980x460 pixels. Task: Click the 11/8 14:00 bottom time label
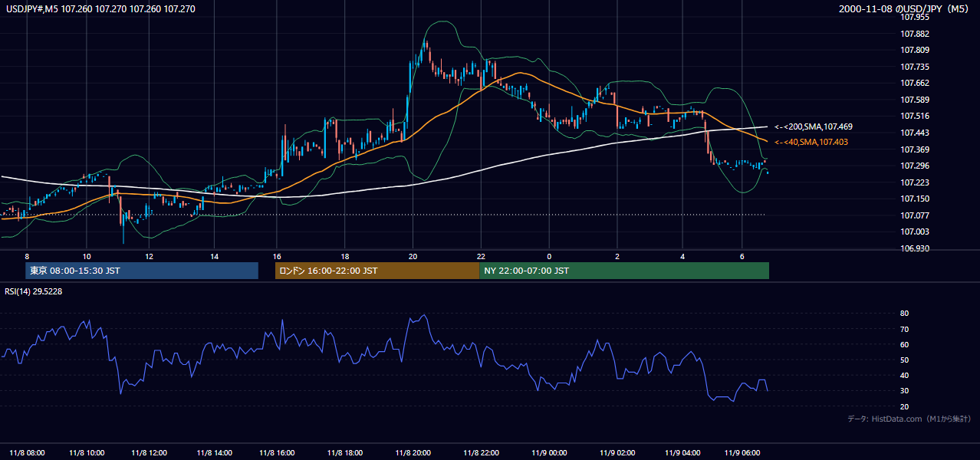pos(213,452)
